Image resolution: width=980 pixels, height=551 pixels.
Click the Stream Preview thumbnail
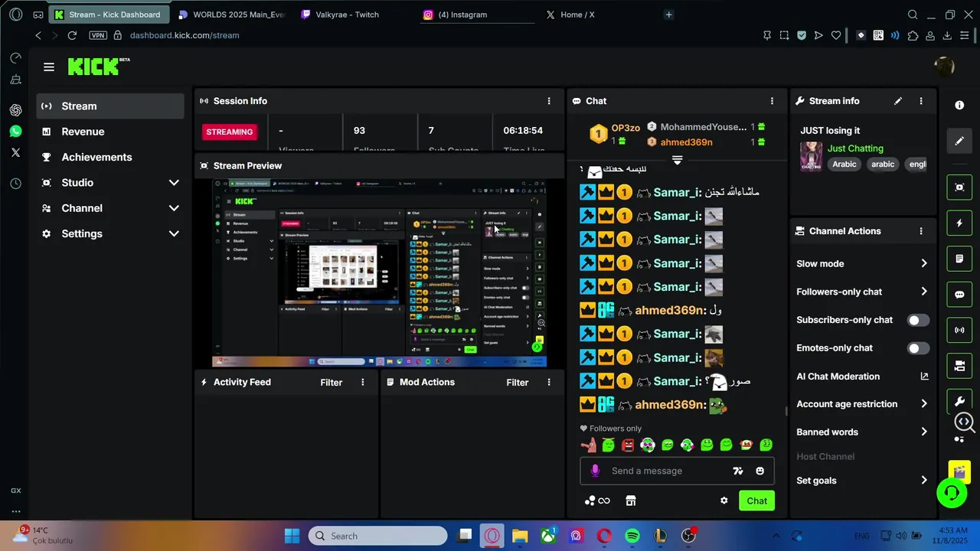point(379,273)
